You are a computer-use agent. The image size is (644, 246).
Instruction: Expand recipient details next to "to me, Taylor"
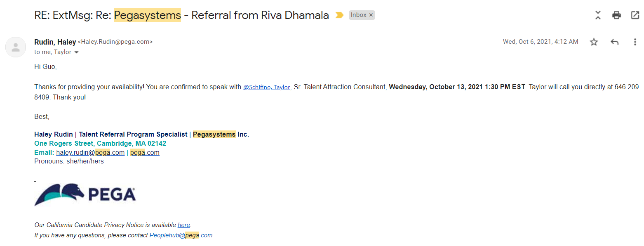[76, 52]
